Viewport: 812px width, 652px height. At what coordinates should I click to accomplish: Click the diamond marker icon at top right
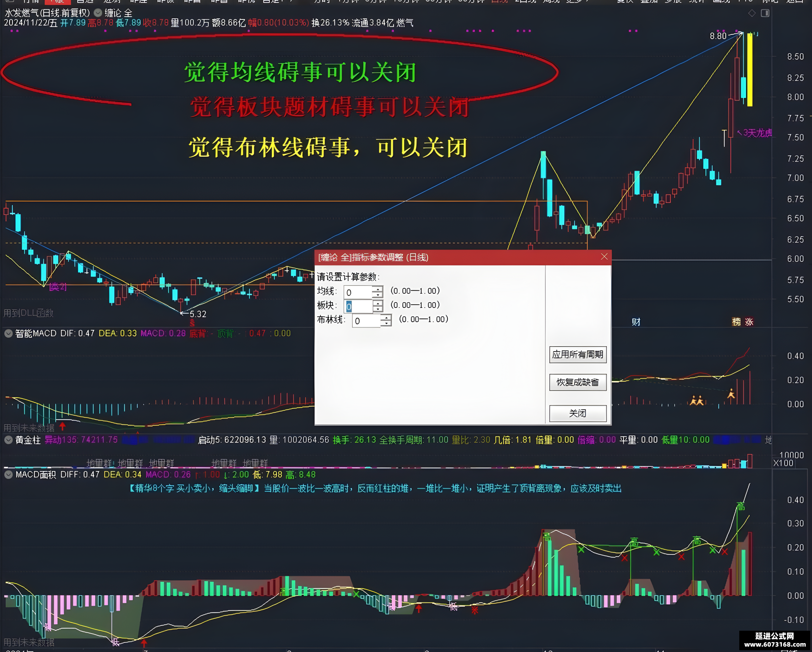751,13
